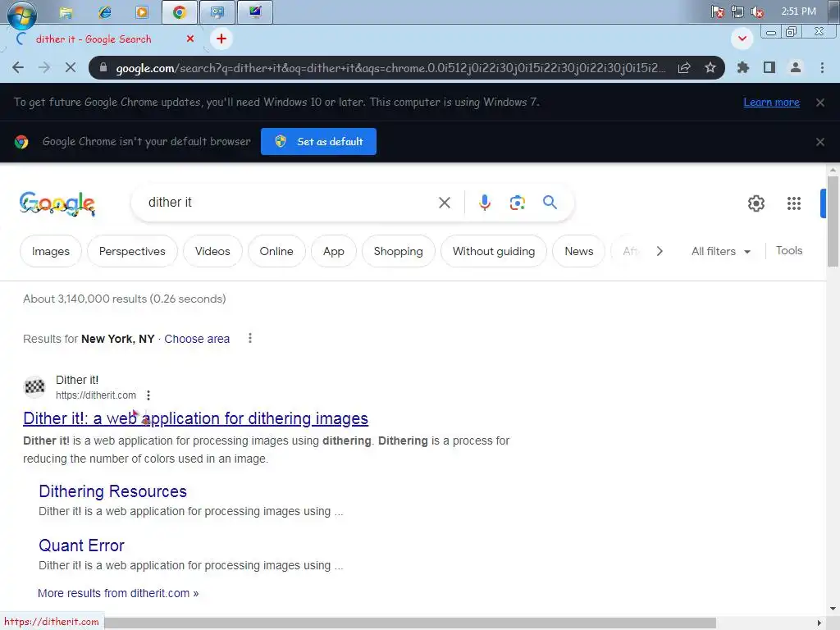Open Chrome extensions puzzle icon
The width and height of the screenshot is (840, 630).
[743, 67]
